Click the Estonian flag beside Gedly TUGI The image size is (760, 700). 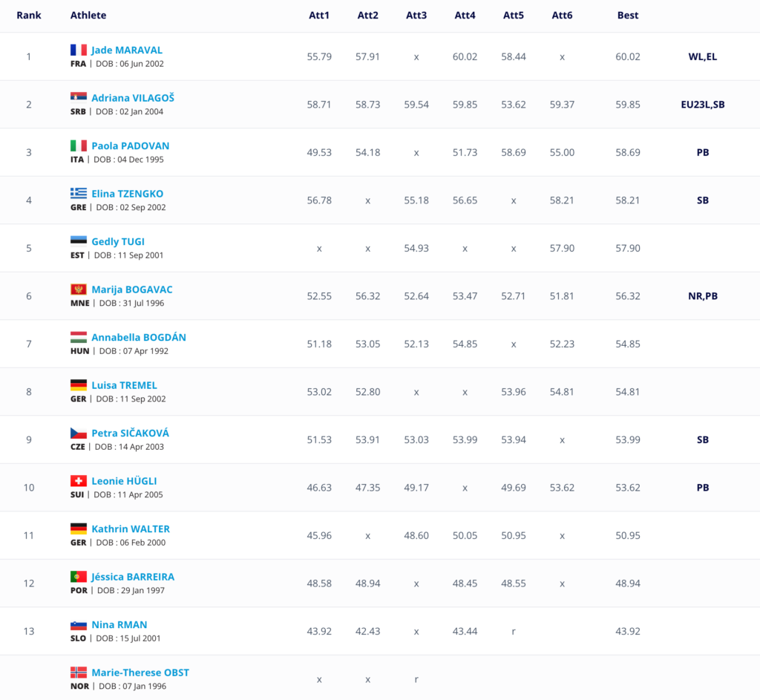click(79, 241)
